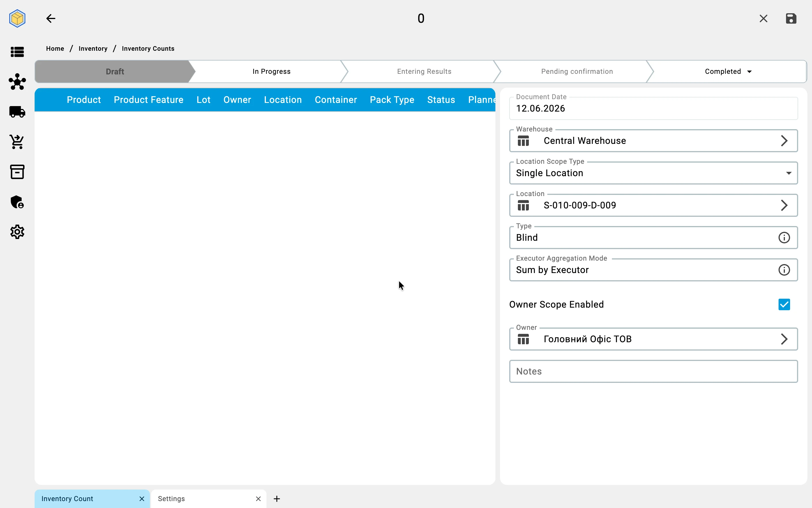The height and width of the screenshot is (508, 812).
Task: Show info for Executor Aggregation Mode
Action: coord(784,270)
